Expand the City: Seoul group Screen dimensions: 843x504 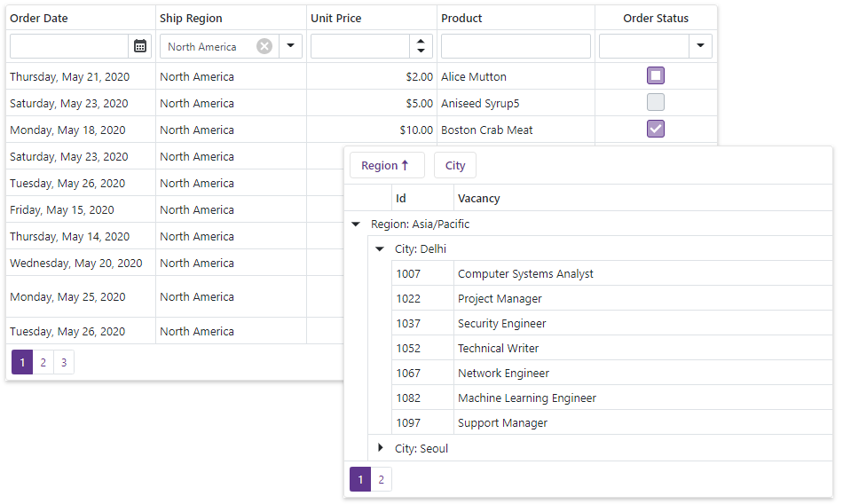[x=380, y=448]
